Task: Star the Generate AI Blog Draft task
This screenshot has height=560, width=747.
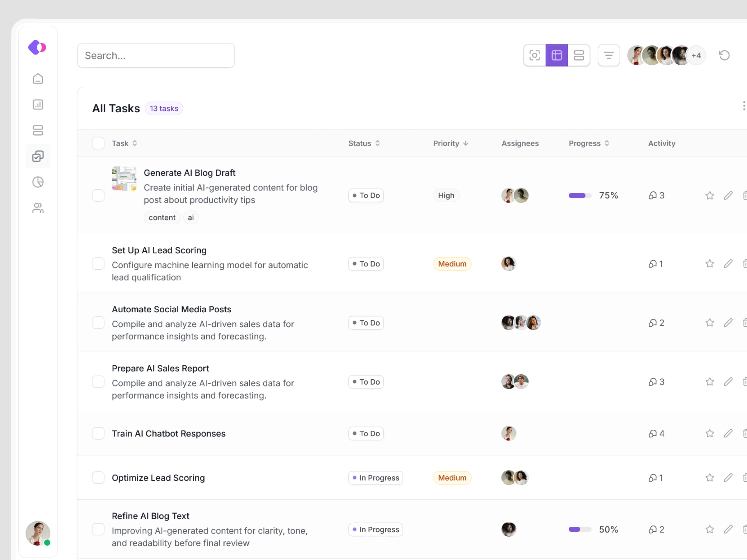Action: coord(710,195)
